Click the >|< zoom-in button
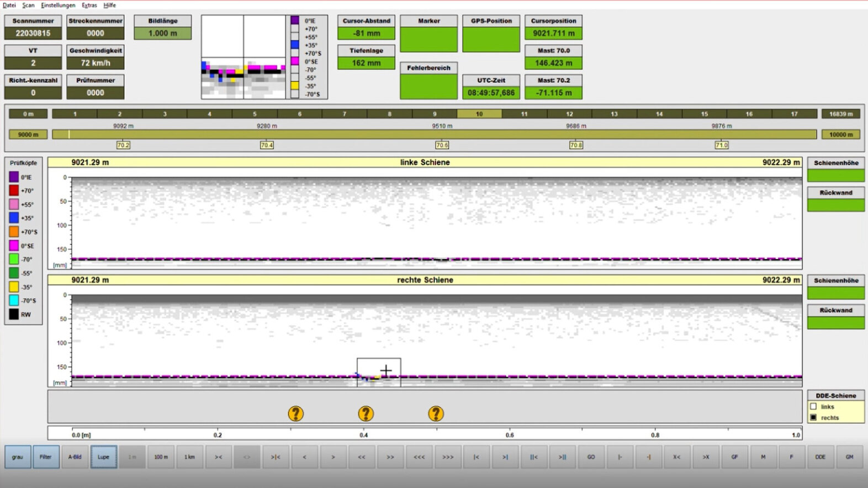Image resolution: width=868 pixels, height=488 pixels. (x=276, y=457)
